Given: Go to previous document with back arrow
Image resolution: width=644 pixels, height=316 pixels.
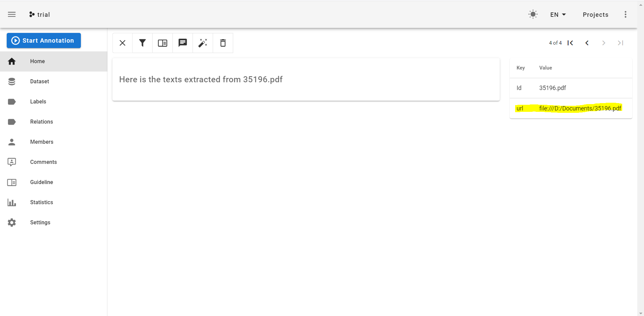Looking at the screenshot, I should (x=587, y=43).
